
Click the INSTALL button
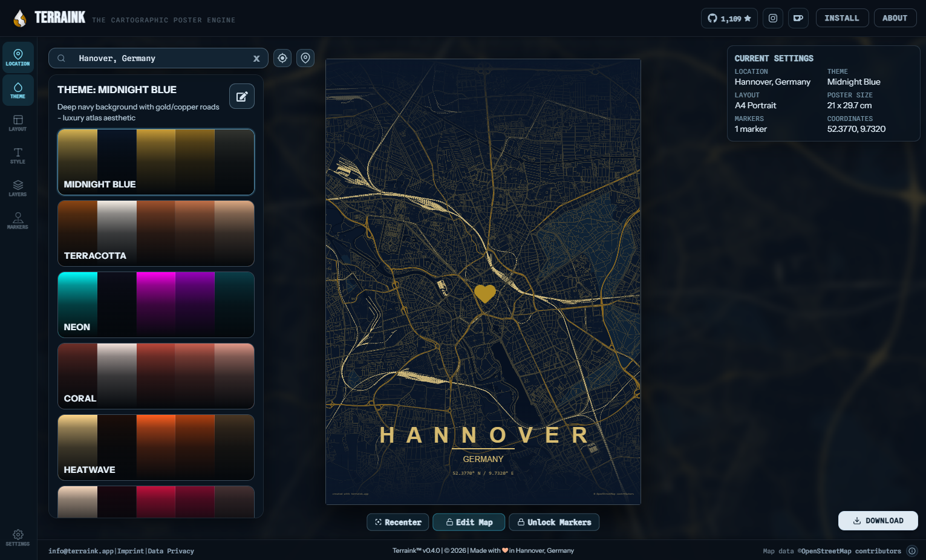click(x=842, y=18)
